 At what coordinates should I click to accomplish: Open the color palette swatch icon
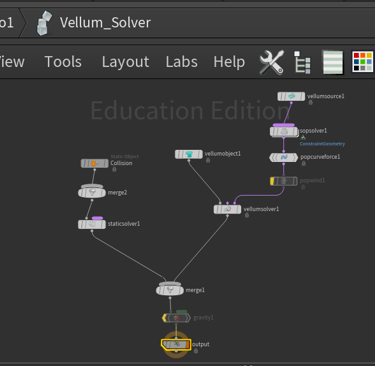[362, 62]
